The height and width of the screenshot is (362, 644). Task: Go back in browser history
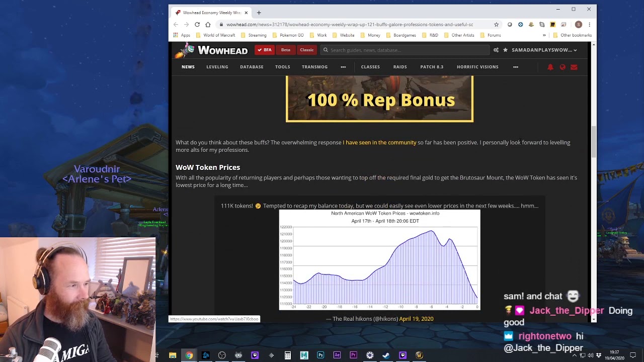176,24
